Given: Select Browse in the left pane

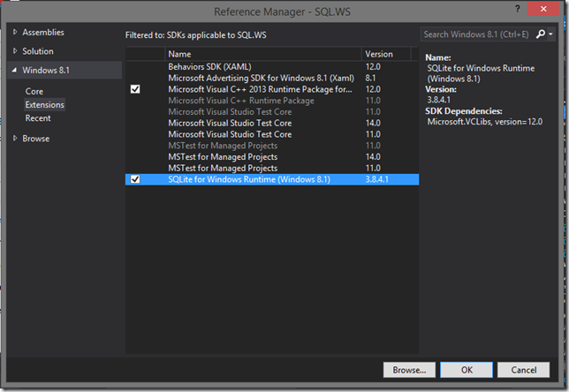Looking at the screenshot, I should pos(36,139).
